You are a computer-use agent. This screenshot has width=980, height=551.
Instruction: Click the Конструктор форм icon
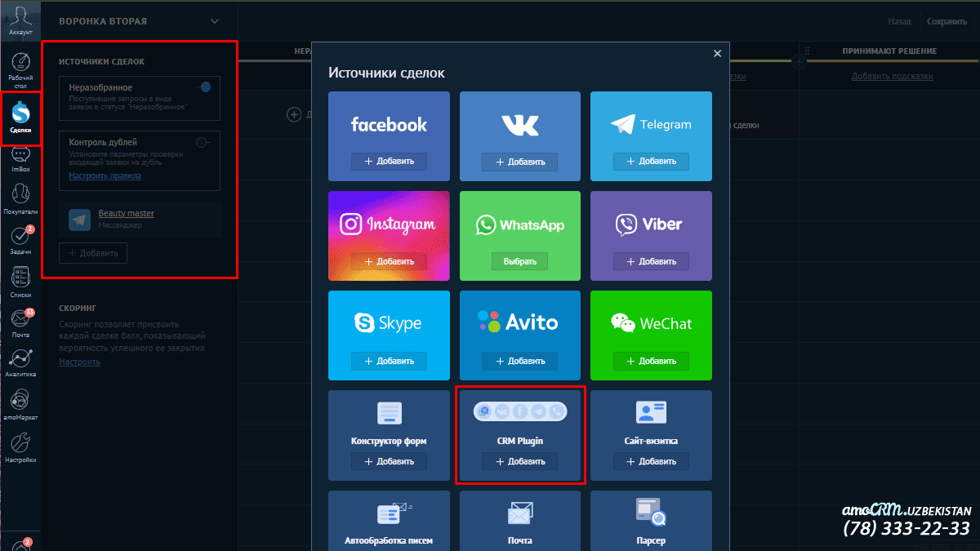389,413
